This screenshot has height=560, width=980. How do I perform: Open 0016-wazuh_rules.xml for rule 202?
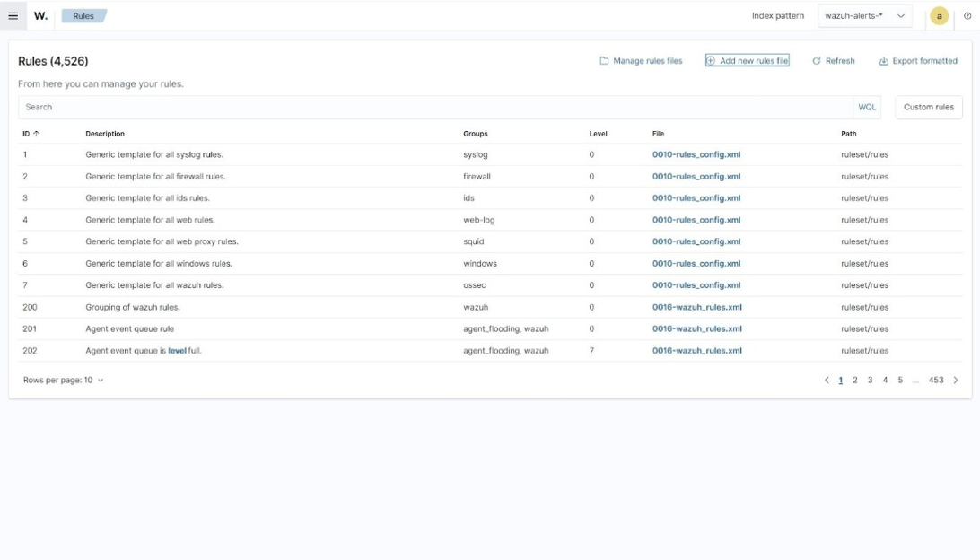697,351
